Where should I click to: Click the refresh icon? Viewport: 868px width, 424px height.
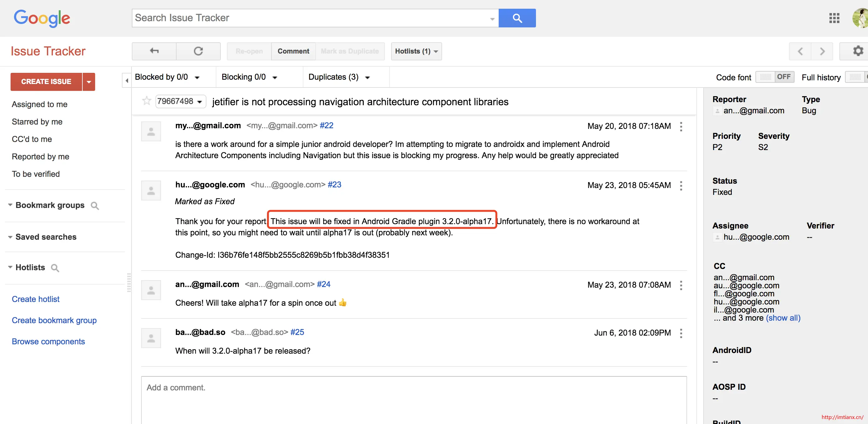pyautogui.click(x=198, y=51)
